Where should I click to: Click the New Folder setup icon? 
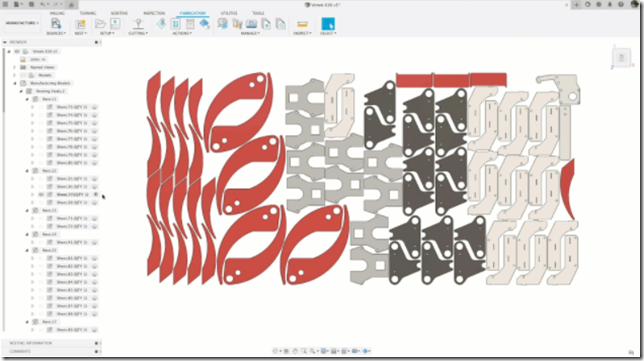(100, 24)
